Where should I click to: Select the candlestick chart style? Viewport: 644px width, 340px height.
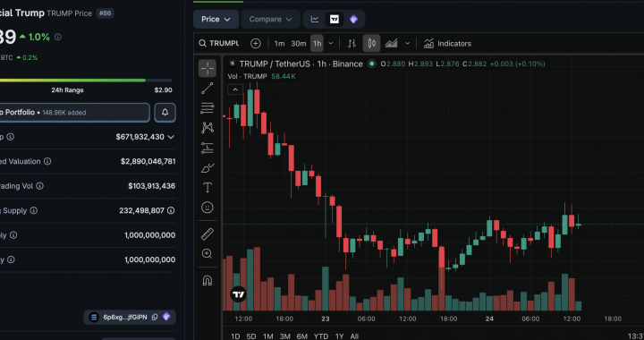[372, 44]
